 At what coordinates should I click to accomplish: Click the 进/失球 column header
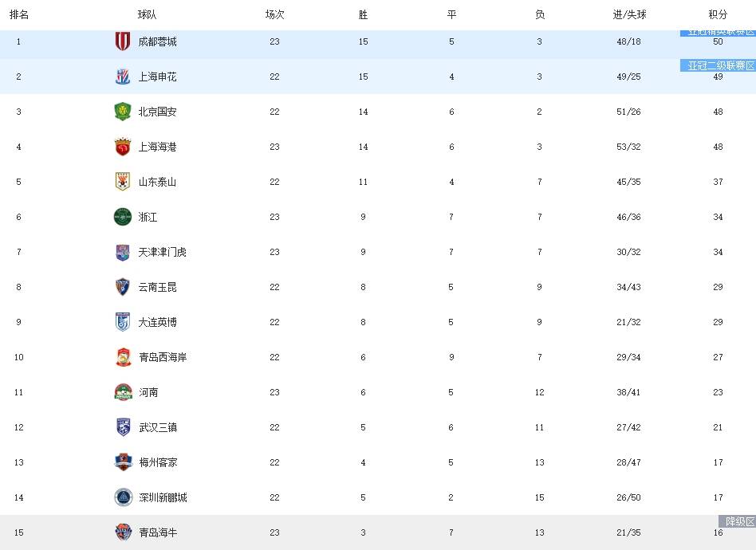tap(629, 14)
